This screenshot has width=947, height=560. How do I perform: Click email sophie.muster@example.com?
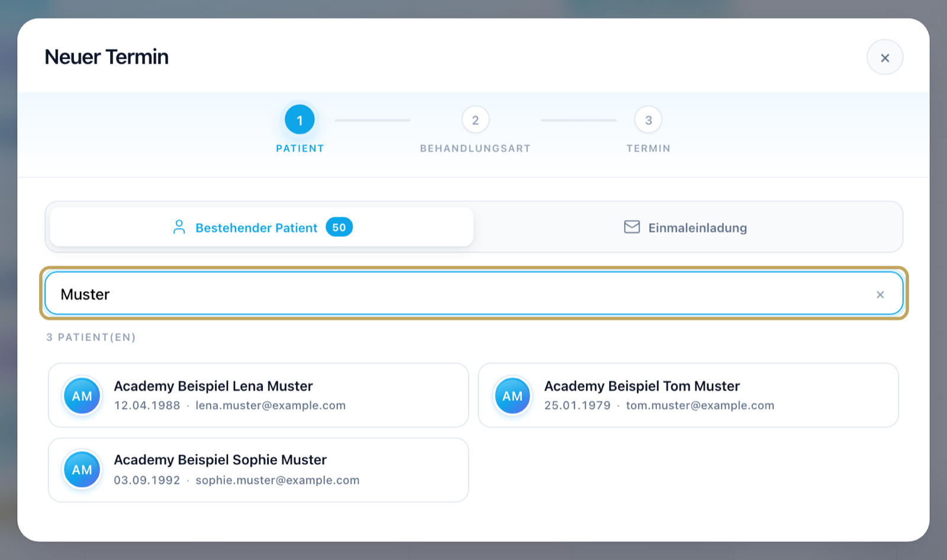point(278,480)
